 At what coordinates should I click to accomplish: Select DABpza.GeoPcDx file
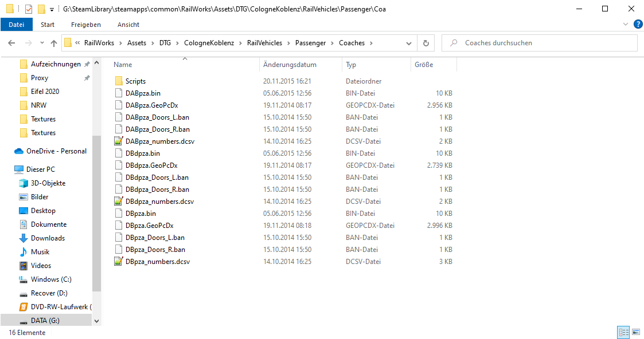151,105
